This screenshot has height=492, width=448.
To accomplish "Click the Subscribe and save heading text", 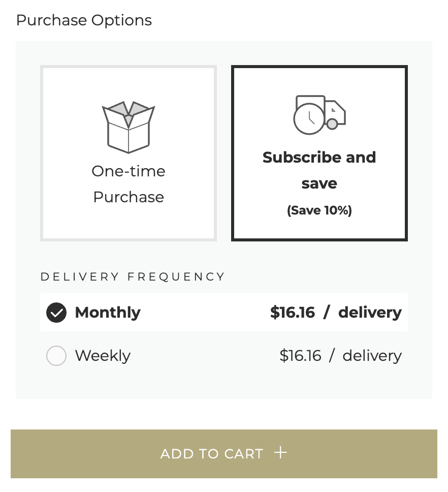I will click(x=319, y=170).
